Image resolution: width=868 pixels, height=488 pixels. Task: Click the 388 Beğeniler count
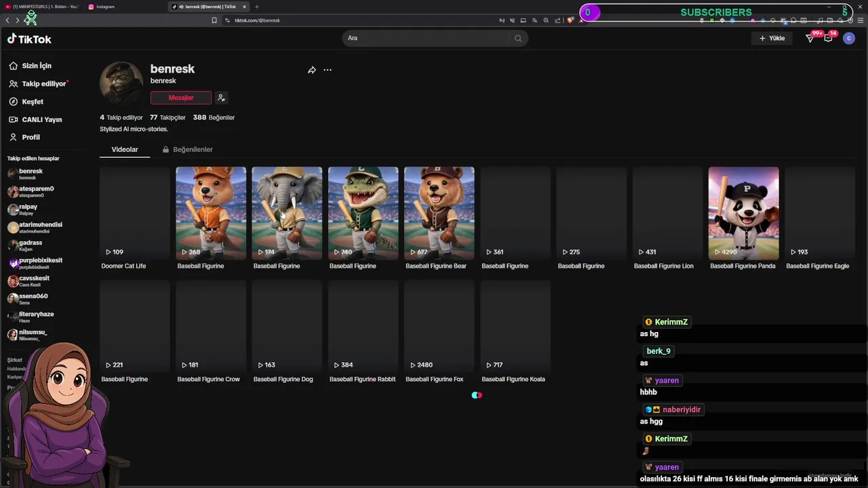point(214,117)
